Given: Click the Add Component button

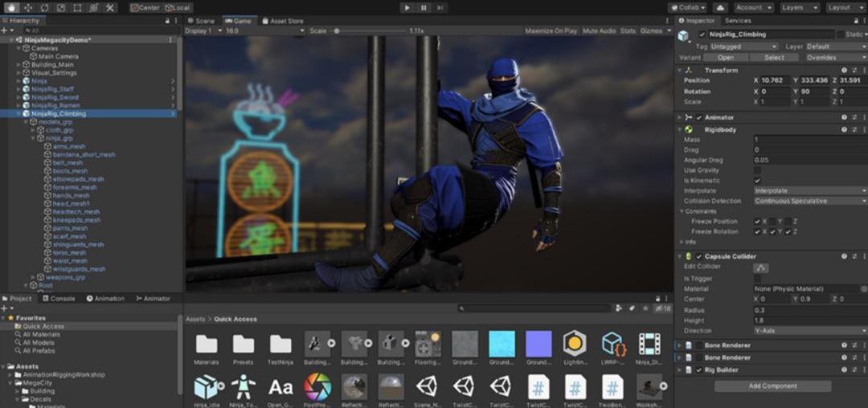Looking at the screenshot, I should (772, 386).
